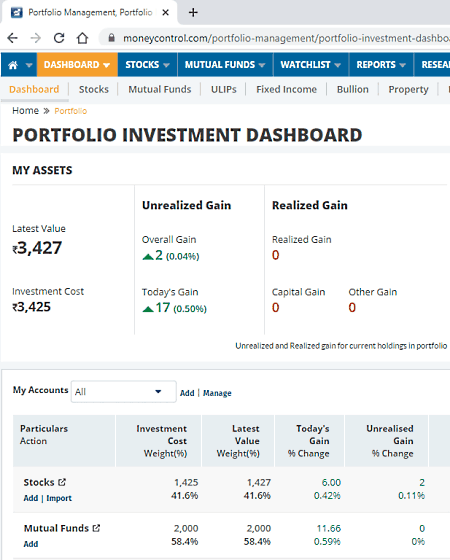Click the browser back arrow
Image resolution: width=450 pixels, height=560 pixels.
[x=12, y=38]
